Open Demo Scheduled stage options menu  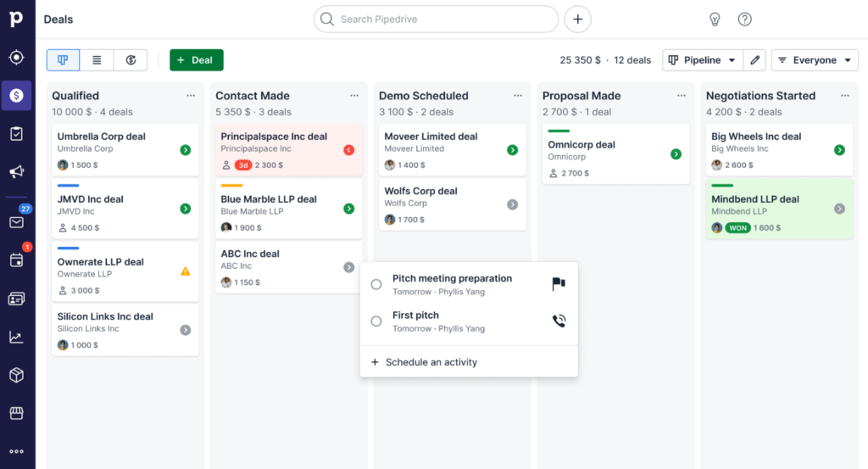(518, 96)
